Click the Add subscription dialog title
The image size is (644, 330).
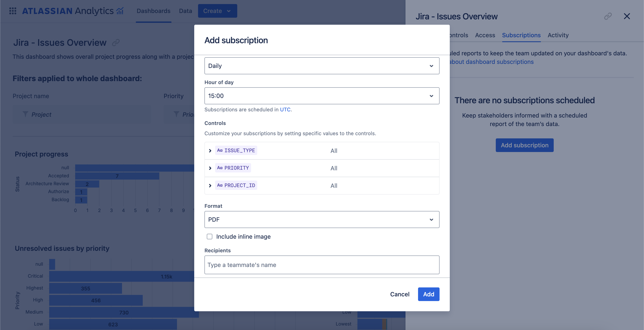236,40
